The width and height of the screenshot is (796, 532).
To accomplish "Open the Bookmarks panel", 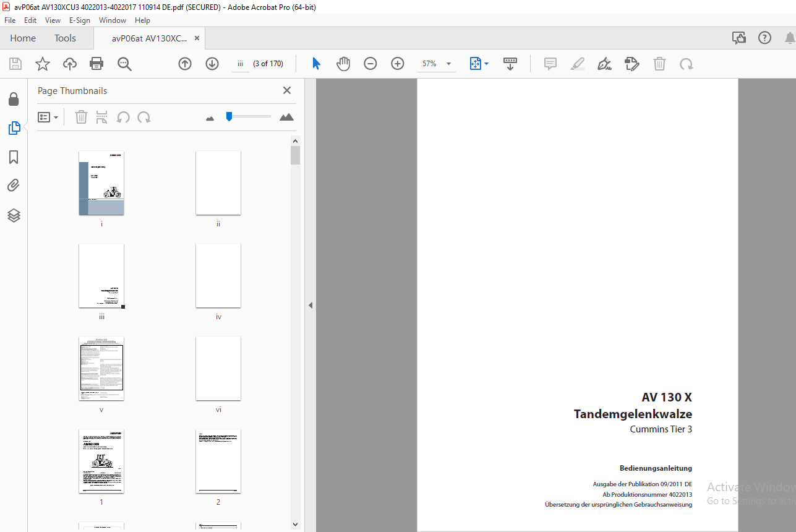I will pyautogui.click(x=14, y=157).
